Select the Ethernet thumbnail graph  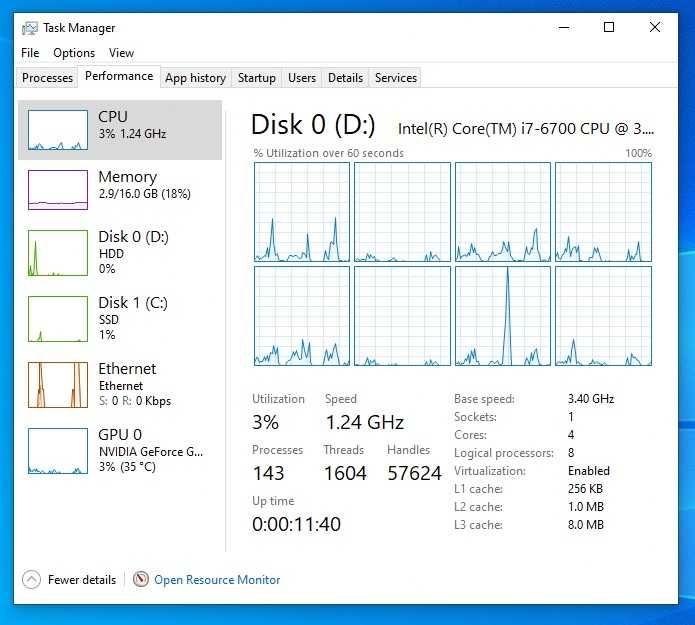[58, 385]
